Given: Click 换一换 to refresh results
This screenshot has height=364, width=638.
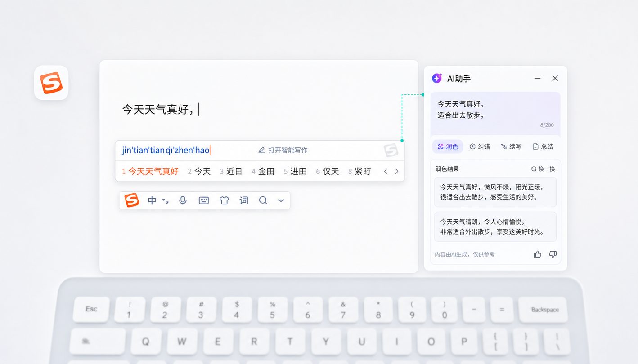Looking at the screenshot, I should click(543, 169).
